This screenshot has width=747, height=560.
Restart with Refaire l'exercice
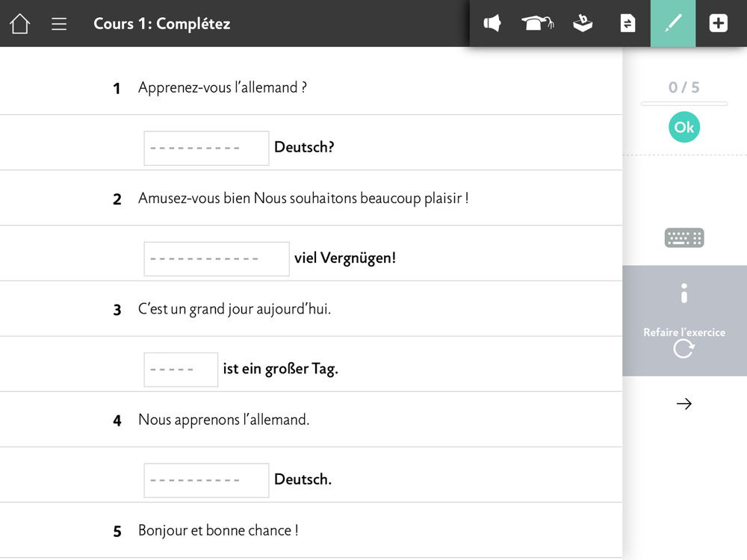(x=684, y=342)
